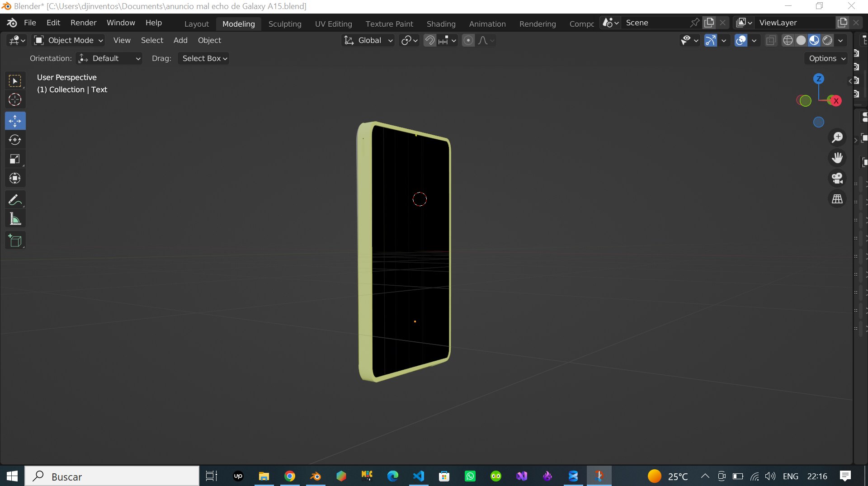Toggle X-ray mode button
Image resolution: width=868 pixels, height=486 pixels.
coord(771,40)
